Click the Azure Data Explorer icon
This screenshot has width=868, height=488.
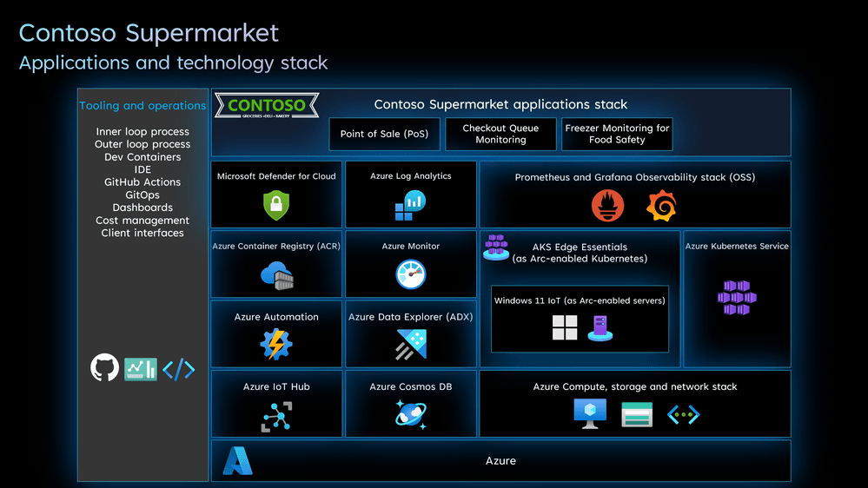point(411,345)
